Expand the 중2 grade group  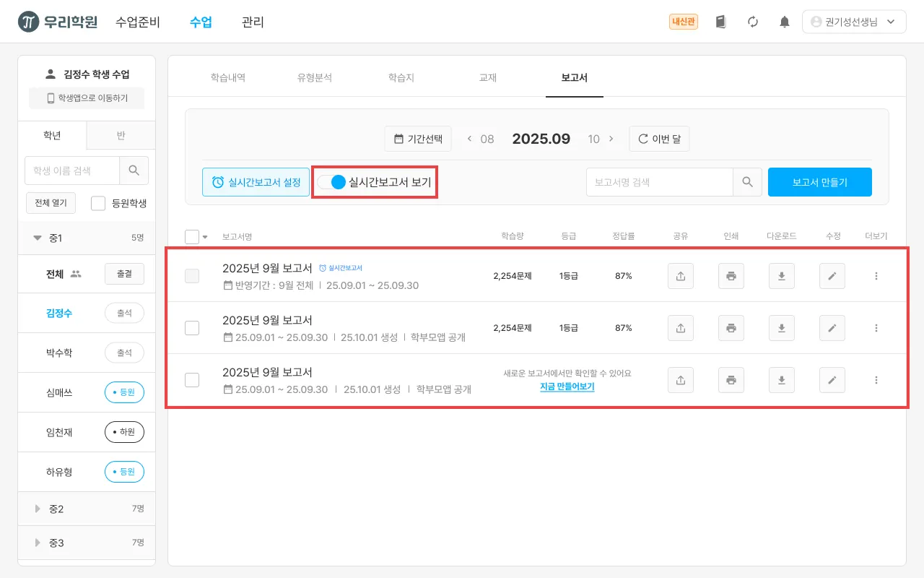click(38, 509)
